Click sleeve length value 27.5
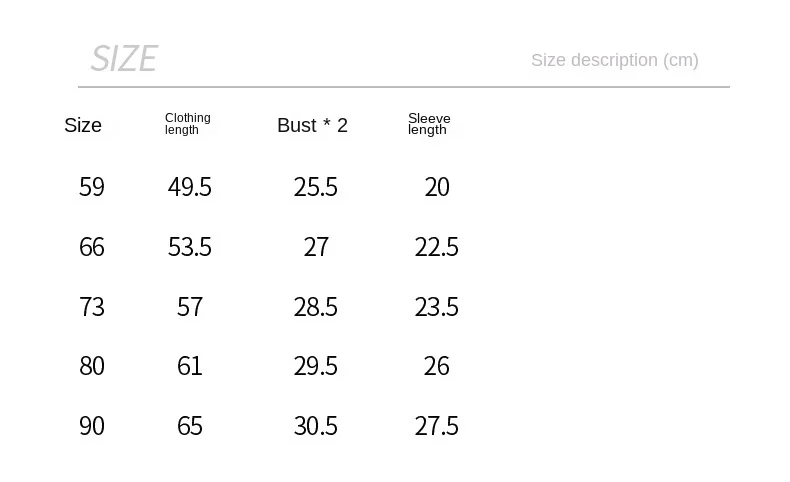Viewport: 790px width, 482px height. coord(436,426)
